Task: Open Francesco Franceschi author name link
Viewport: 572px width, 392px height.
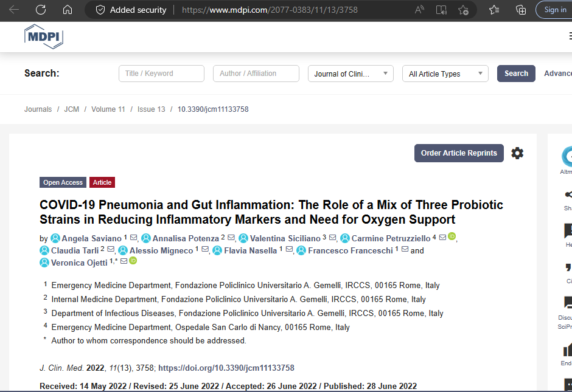Action: (x=351, y=250)
